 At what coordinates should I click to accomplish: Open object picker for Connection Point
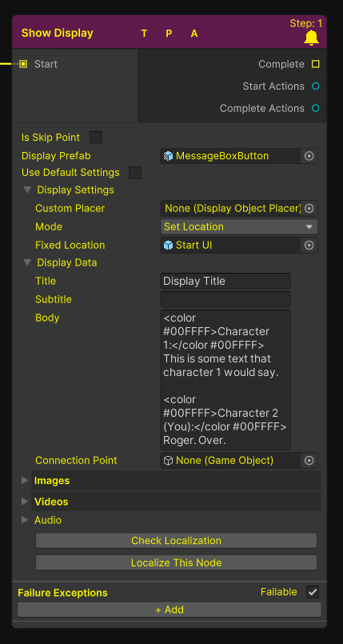(x=309, y=461)
